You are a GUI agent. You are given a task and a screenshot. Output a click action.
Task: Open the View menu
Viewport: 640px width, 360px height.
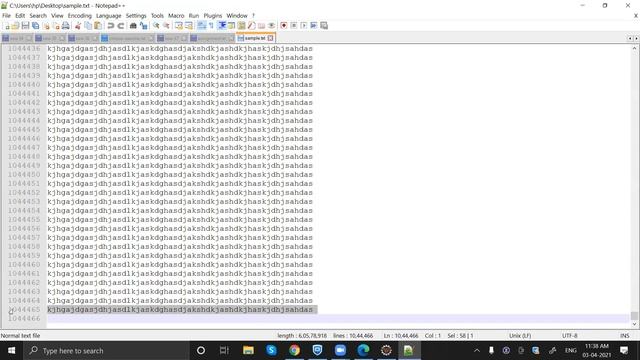point(57,16)
